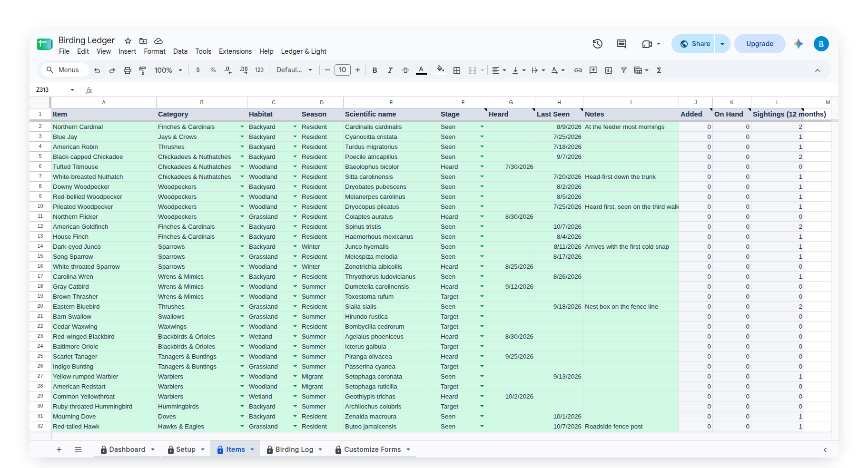Open the text color picker

[x=421, y=70]
